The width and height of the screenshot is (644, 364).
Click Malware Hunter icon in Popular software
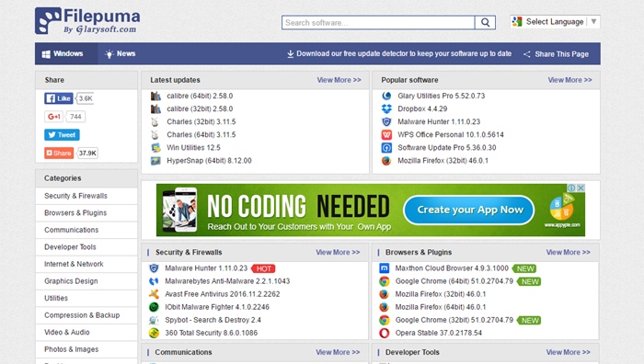386,122
